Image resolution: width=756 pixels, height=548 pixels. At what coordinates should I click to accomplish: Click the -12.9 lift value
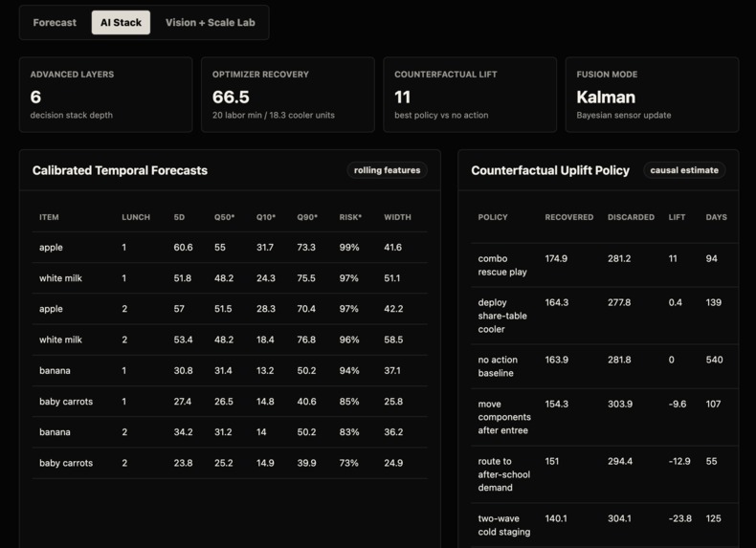pyautogui.click(x=679, y=461)
